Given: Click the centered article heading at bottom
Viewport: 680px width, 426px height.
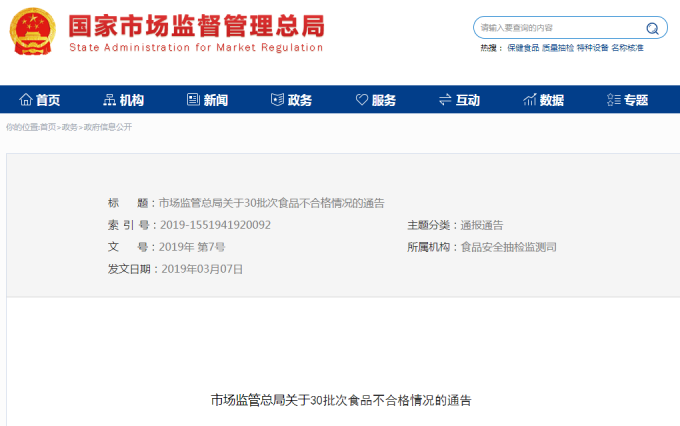Looking at the screenshot, I should tap(341, 400).
